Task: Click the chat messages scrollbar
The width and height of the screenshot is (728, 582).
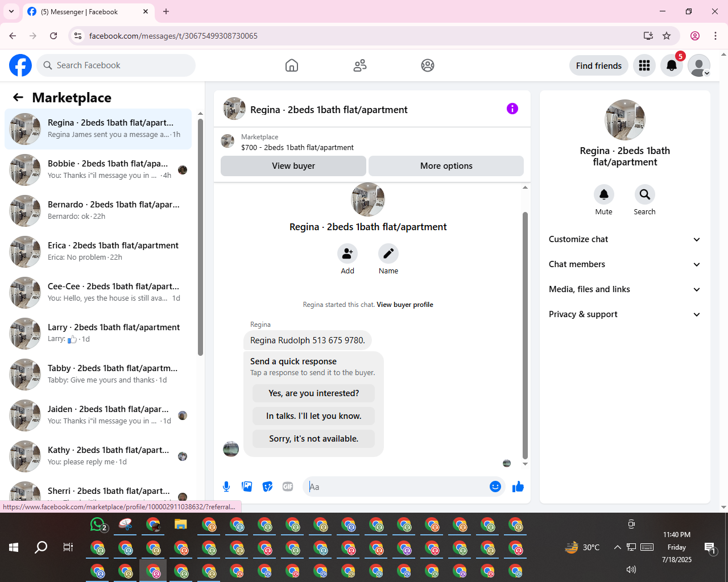Action: 525,335
